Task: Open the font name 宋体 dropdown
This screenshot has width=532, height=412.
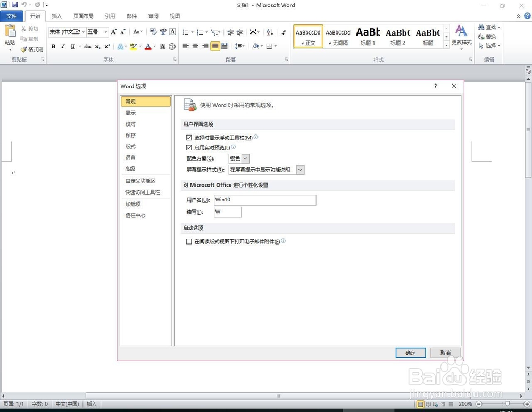Action: point(83,32)
